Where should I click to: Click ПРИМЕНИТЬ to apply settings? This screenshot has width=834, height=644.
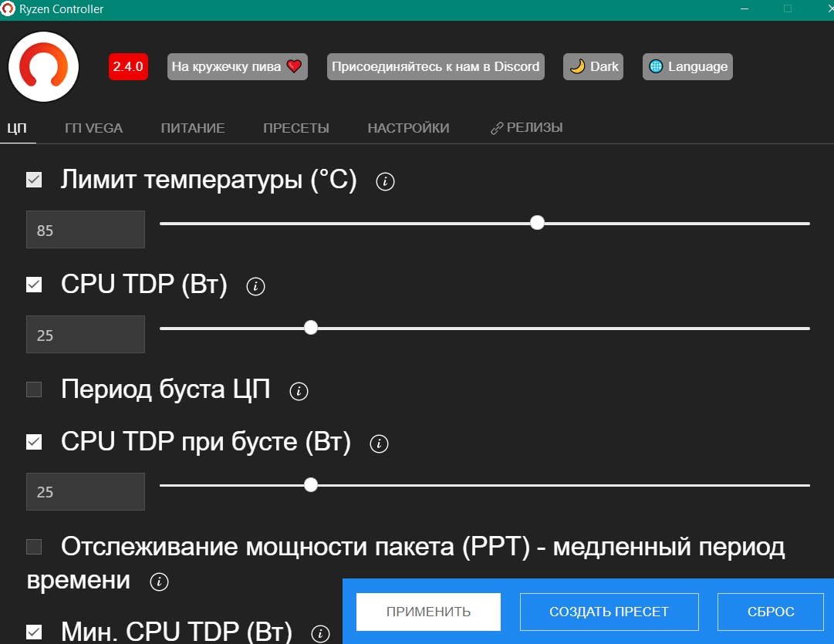pyautogui.click(x=428, y=612)
